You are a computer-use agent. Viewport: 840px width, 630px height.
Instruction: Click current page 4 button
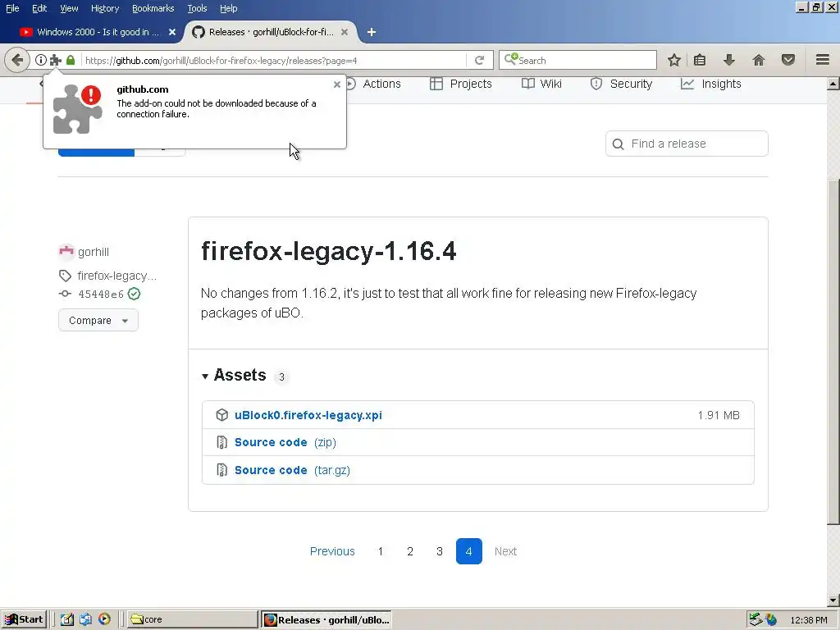point(468,551)
